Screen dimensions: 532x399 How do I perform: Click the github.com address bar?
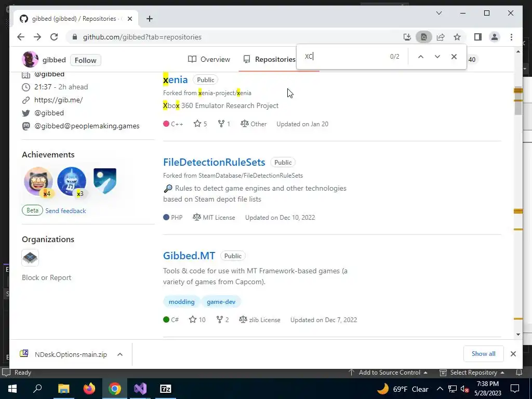(234, 37)
